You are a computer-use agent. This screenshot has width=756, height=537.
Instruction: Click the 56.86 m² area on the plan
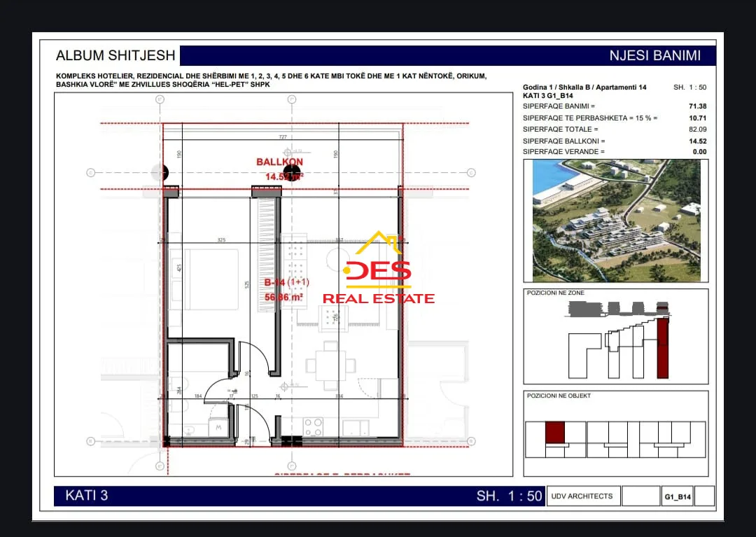pyautogui.click(x=283, y=298)
